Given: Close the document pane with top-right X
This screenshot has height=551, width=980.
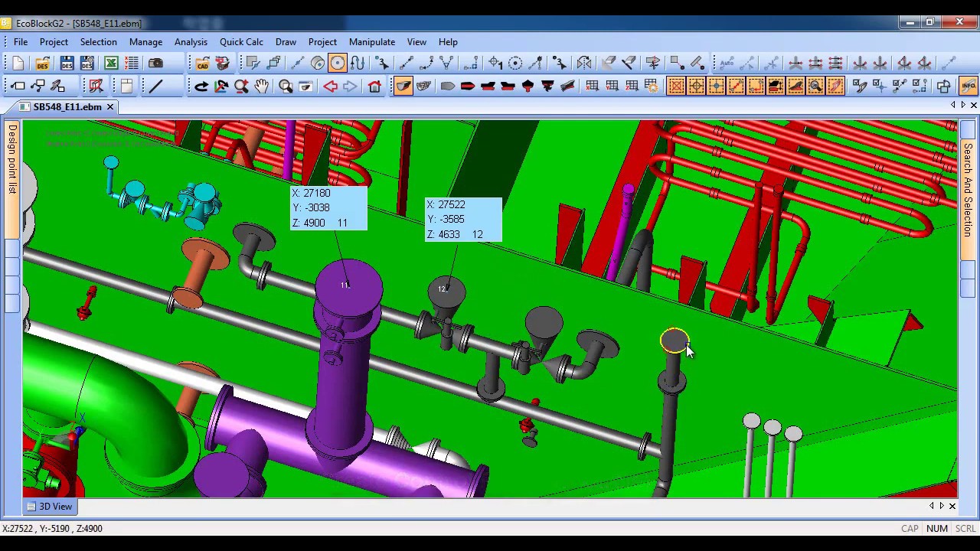Looking at the screenshot, I should (973, 105).
